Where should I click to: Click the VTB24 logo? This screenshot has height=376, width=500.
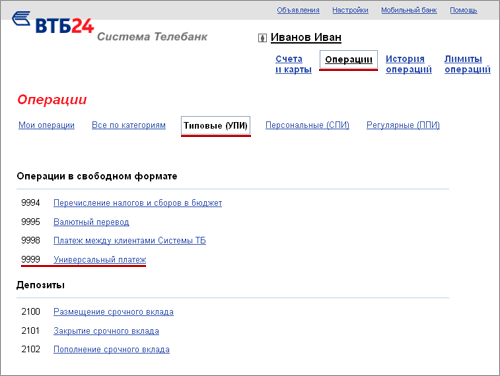[x=53, y=23]
